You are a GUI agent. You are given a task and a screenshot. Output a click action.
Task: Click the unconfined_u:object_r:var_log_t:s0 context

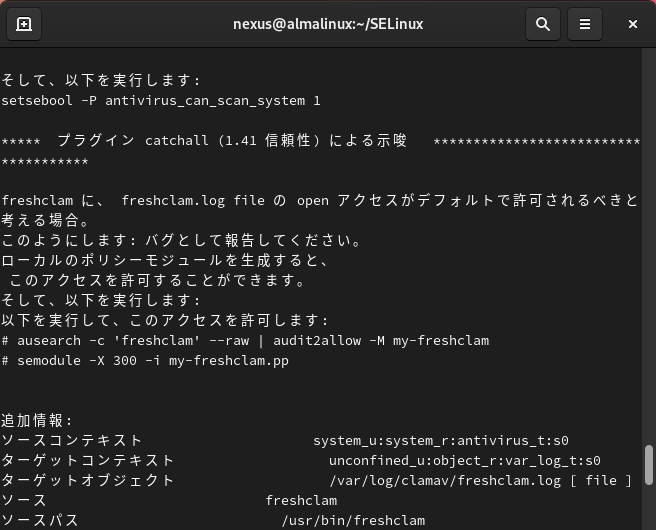coord(464,461)
